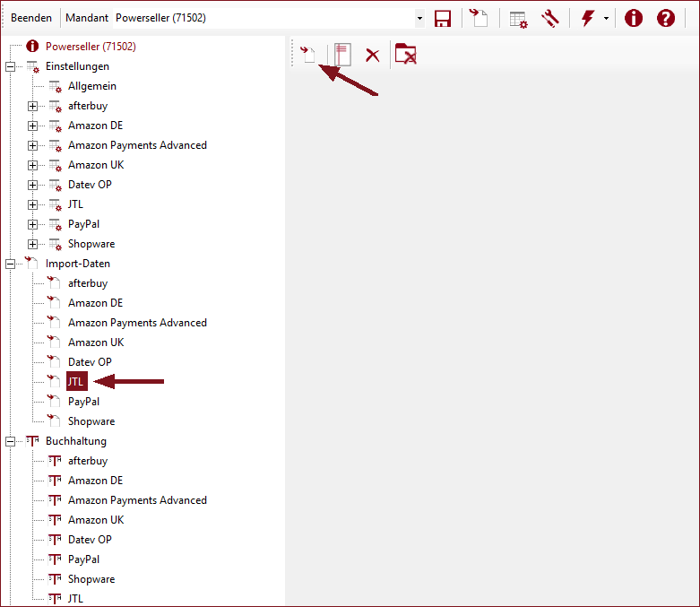Expand Amazon DE under Einstellungen

pos(33,126)
